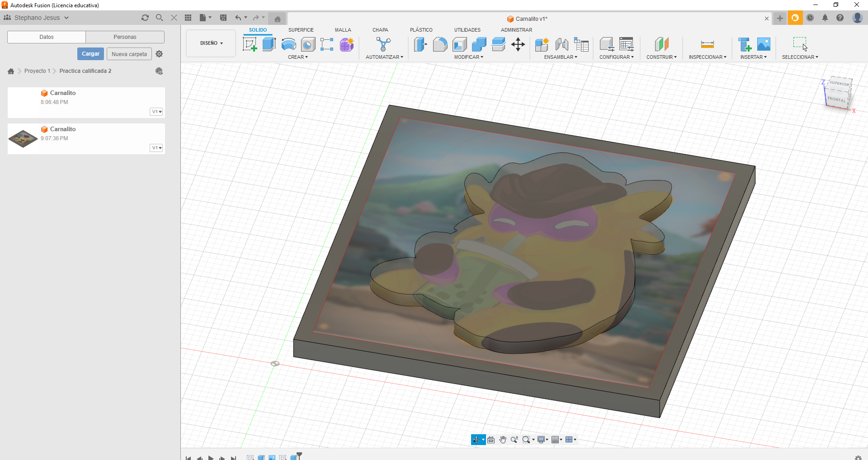Open the Carnalito thumbnail from 9:07:36 PM
The image size is (868, 460).
23,138
